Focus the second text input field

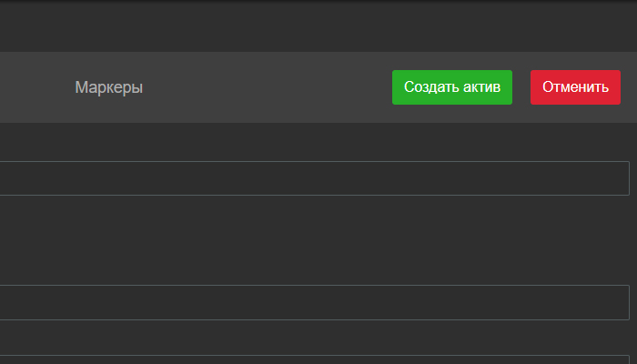coord(315,302)
